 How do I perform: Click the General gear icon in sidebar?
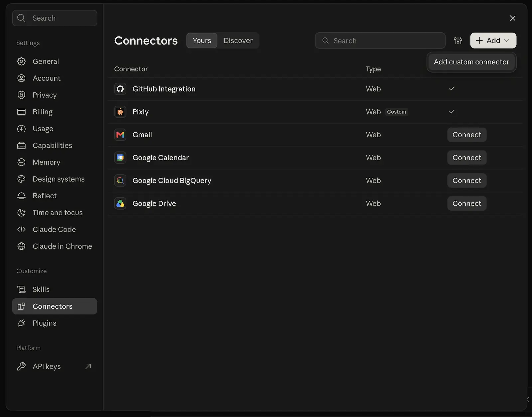(21, 61)
